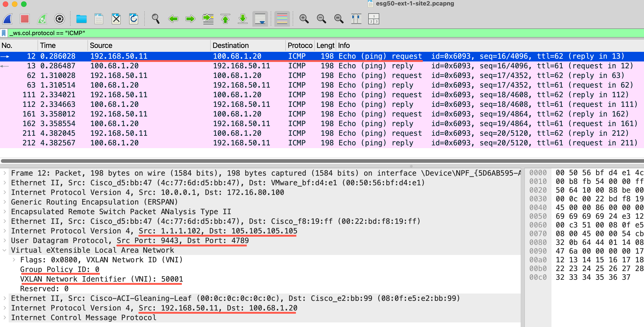644x327 pixels.
Task: Restart the current capture
Action: coord(42,19)
